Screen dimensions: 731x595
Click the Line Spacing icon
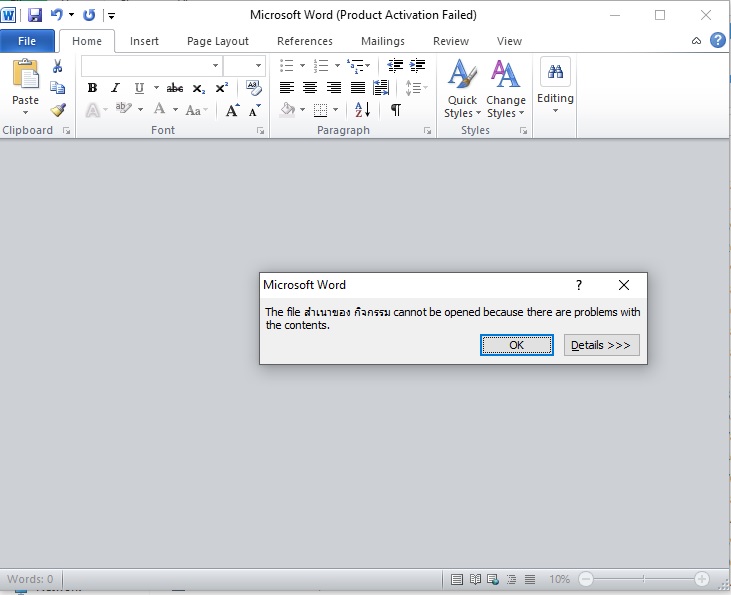413,88
